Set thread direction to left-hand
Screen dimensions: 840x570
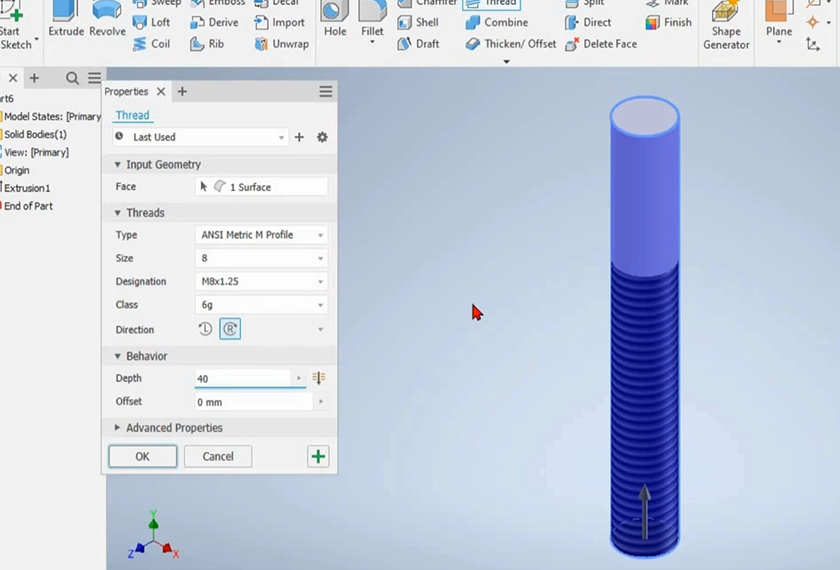(x=206, y=329)
